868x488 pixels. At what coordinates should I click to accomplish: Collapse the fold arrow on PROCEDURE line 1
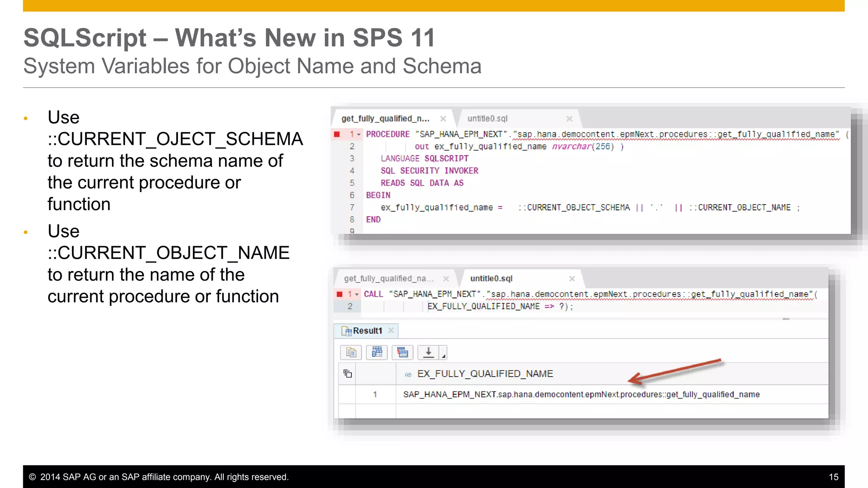point(359,135)
